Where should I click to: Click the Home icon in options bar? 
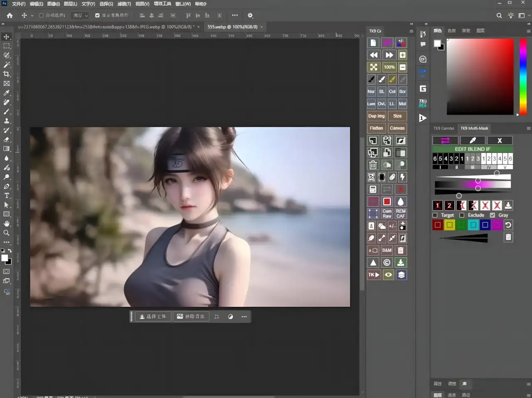tap(10, 15)
